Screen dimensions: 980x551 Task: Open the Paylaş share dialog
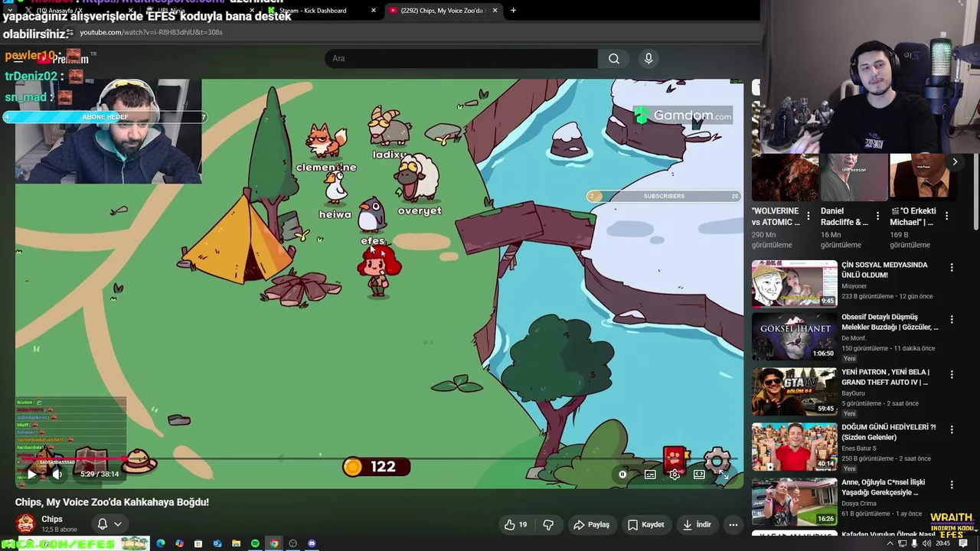(x=591, y=525)
